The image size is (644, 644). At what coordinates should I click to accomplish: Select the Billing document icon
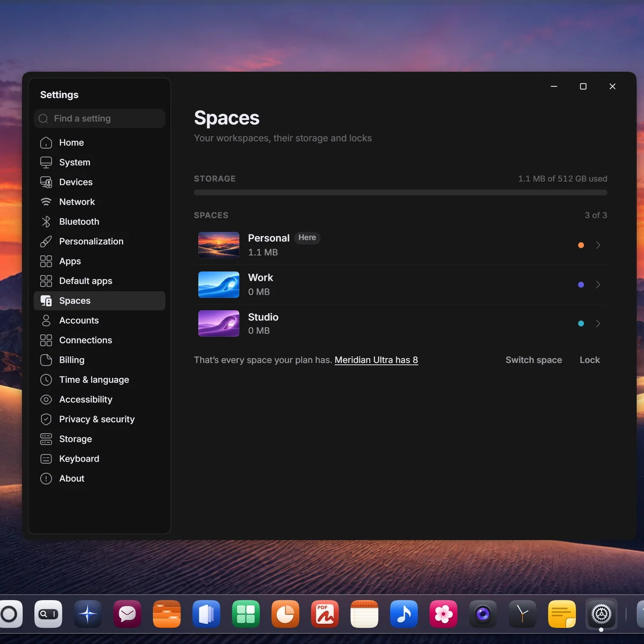click(x=46, y=360)
